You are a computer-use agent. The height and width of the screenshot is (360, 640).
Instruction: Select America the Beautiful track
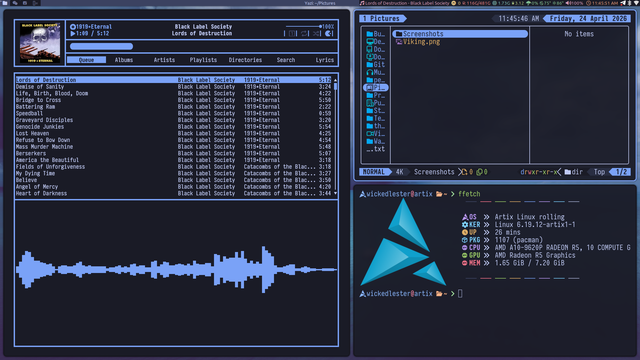coord(173,160)
